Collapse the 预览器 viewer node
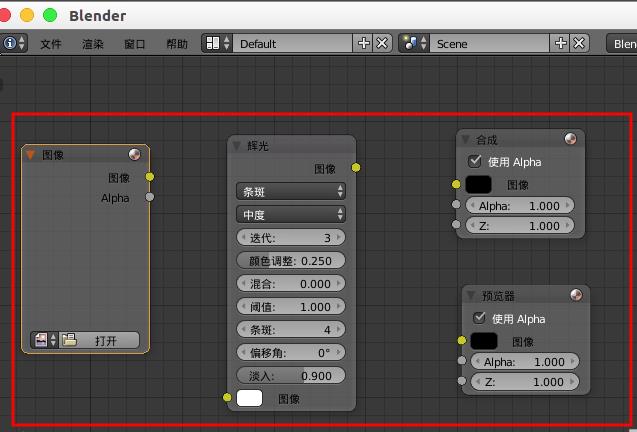 click(x=471, y=295)
